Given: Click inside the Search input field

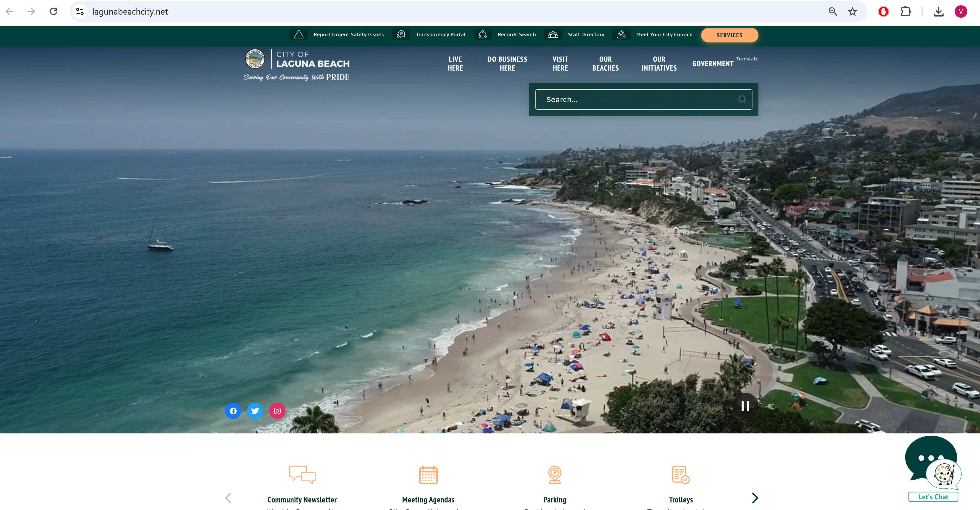Looking at the screenshot, I should tap(635, 99).
